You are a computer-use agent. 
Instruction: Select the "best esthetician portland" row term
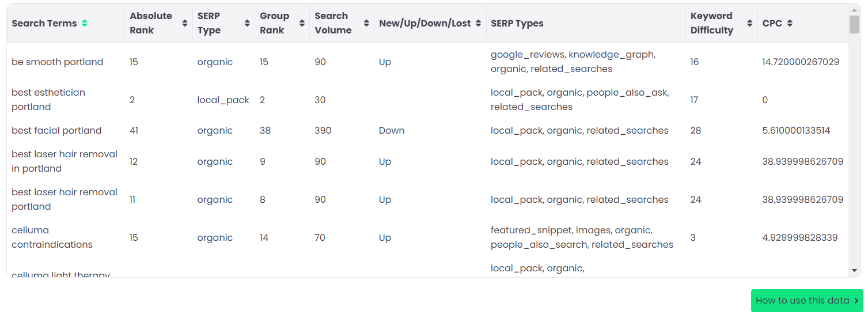(48, 100)
